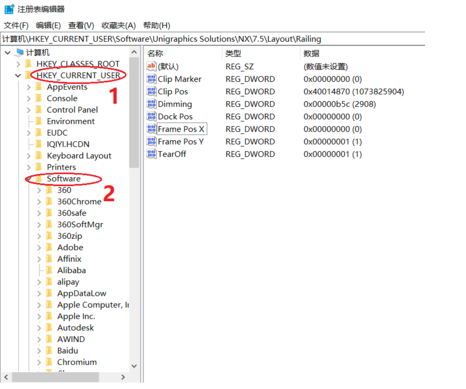Open the 查看(V) menu

pyautogui.click(x=81, y=25)
